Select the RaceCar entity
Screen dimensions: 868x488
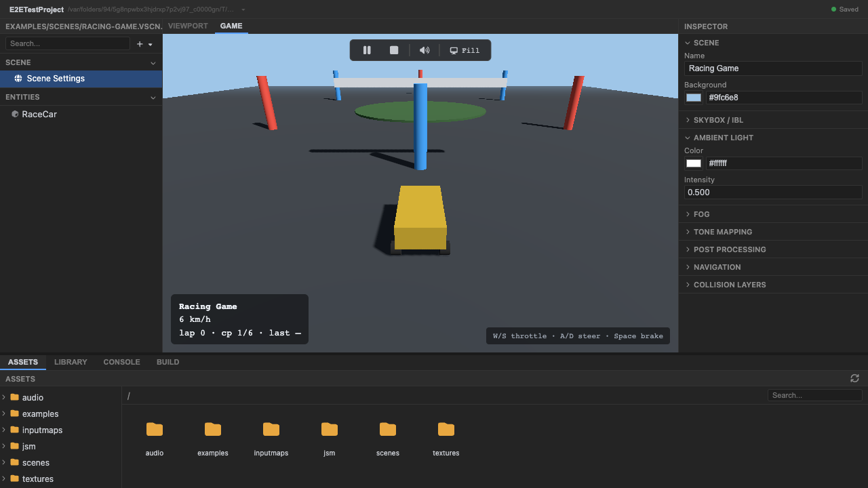(x=81, y=114)
